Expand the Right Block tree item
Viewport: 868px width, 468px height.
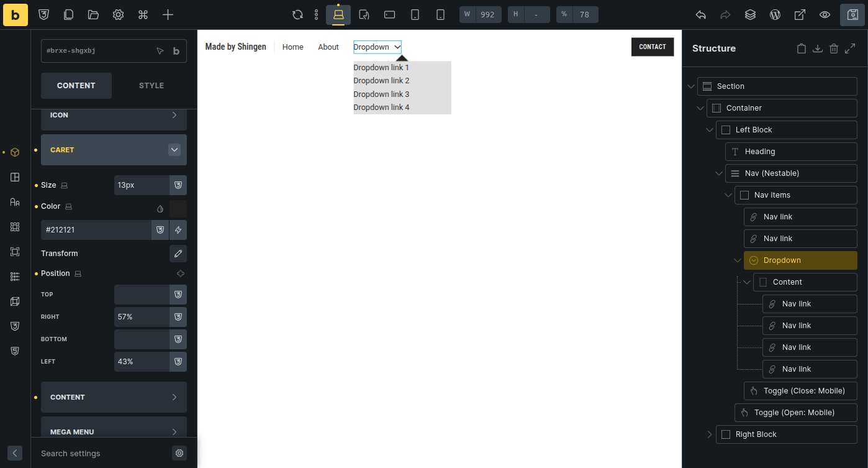pos(710,434)
